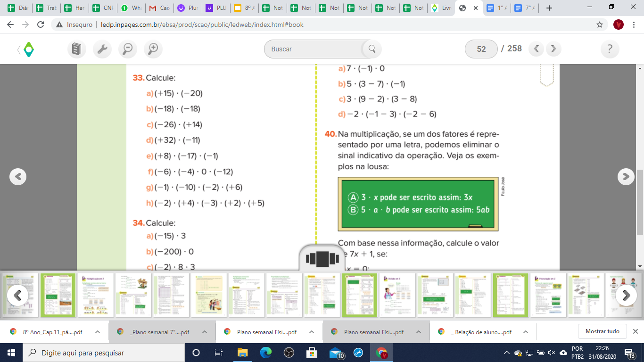
Task: Collapse the thumbnail strip with the filmstrip handle
Action: [322, 259]
